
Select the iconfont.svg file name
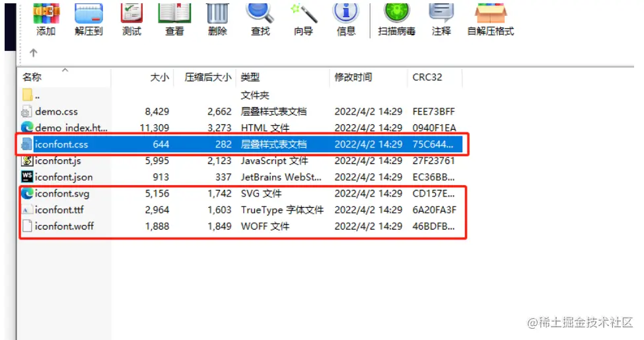[x=62, y=194]
